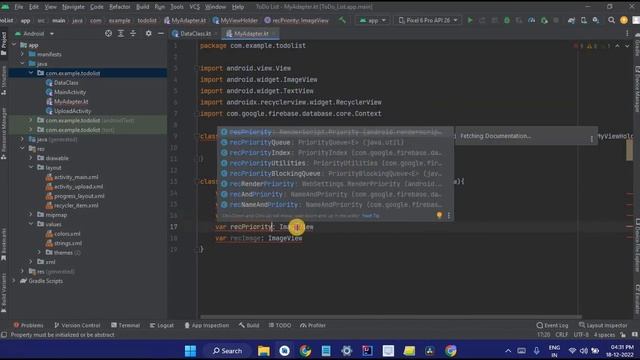Click Collapse All icon in Project panel
The image size is (640, 360).
click(x=133, y=33)
